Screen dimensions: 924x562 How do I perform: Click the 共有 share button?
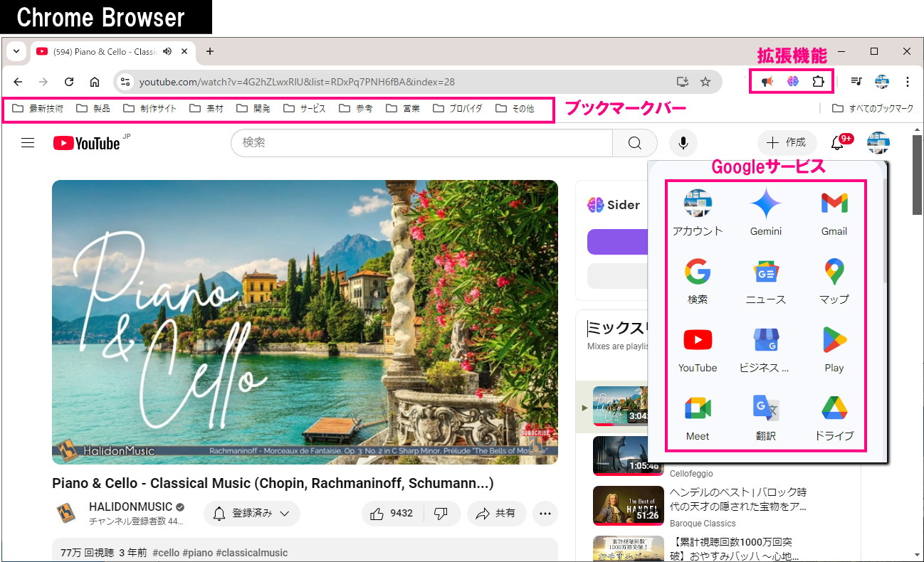tap(496, 513)
